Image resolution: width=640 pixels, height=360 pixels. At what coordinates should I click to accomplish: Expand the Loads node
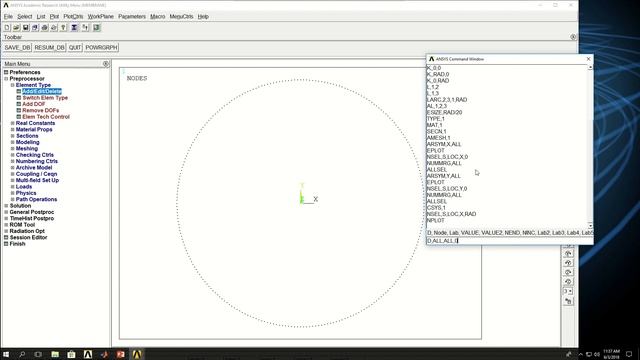[13, 187]
